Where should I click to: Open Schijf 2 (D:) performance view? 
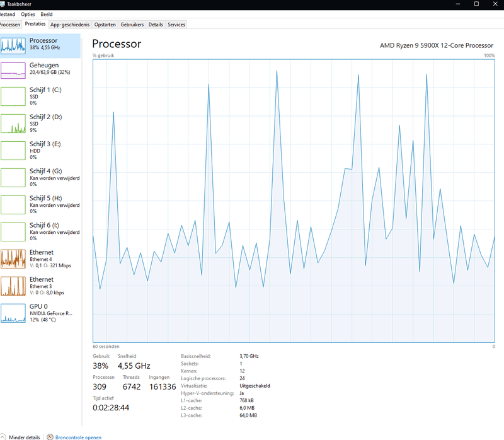coord(40,123)
